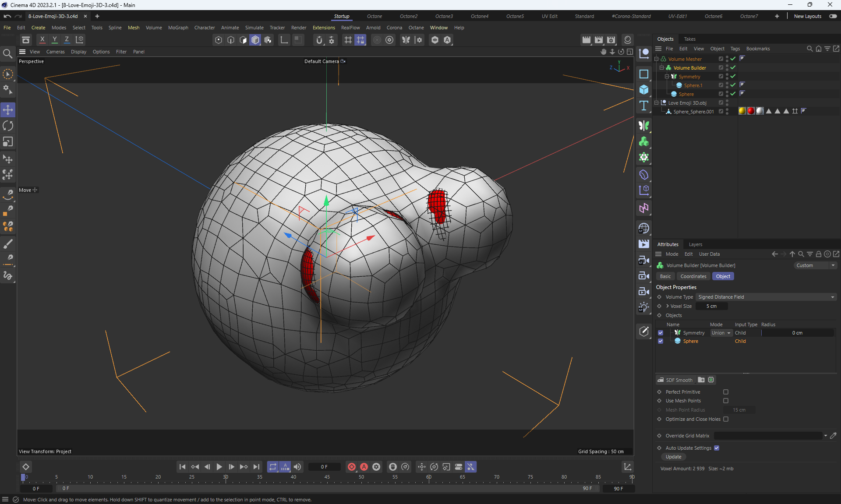Select the Scale tool
The image size is (841, 504).
pyautogui.click(x=8, y=142)
